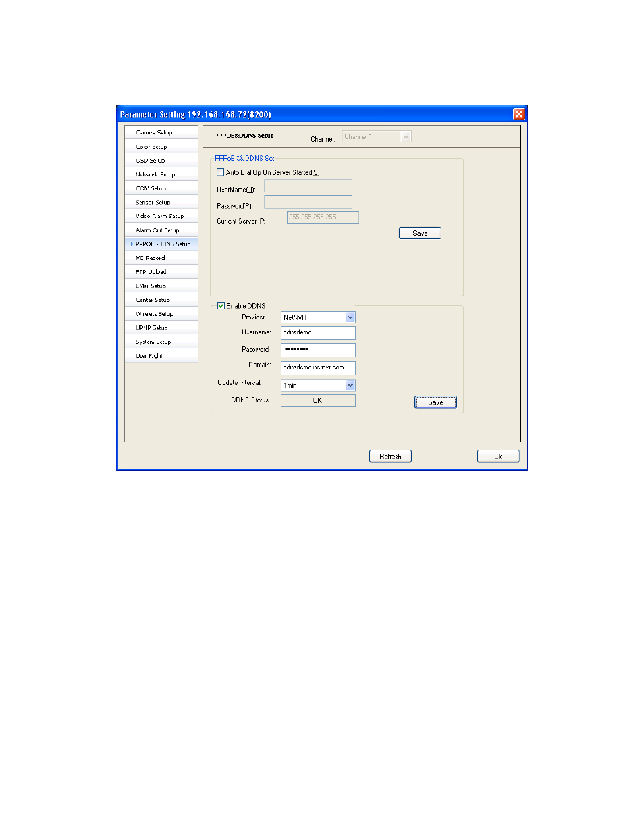
Task: Go to FTP Upload settings
Action: click(161, 272)
